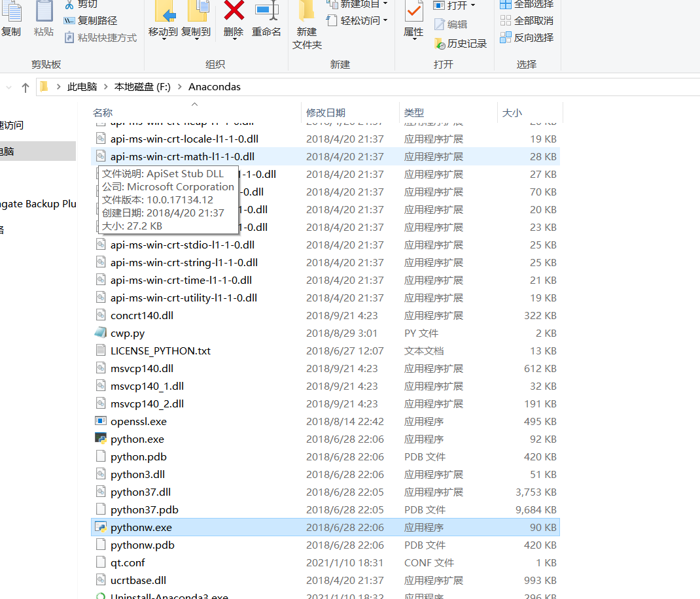Click the Rename (重命名) icon
This screenshot has width=700, height=599.
266,11
